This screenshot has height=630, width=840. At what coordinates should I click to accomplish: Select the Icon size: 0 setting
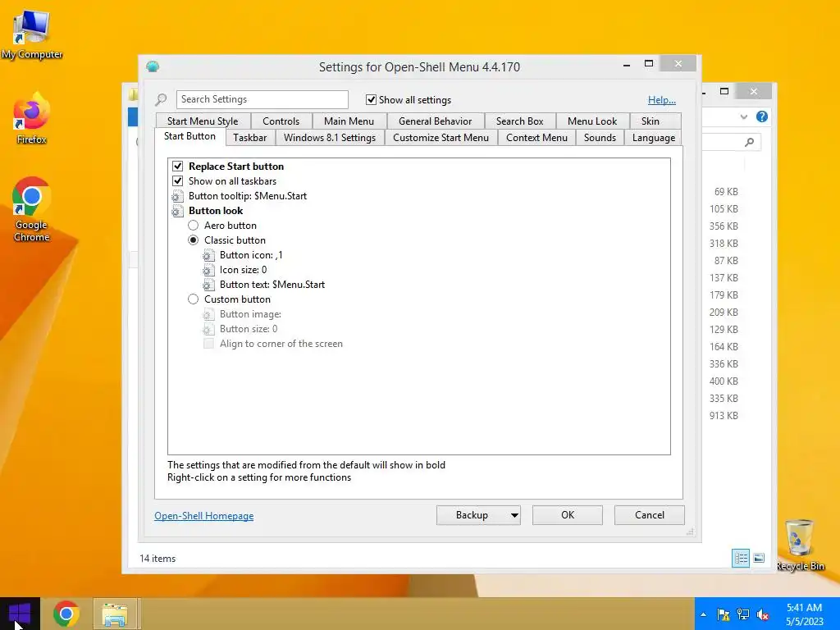point(243,270)
